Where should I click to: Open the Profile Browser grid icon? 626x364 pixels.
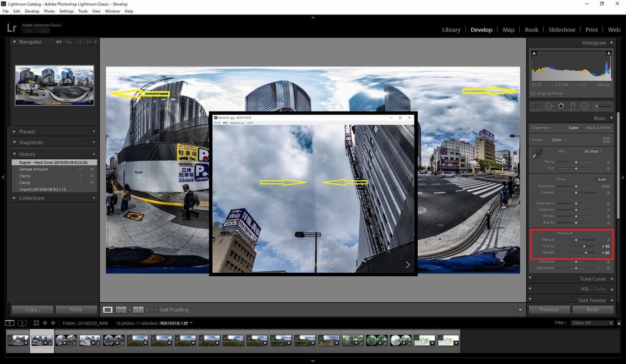[606, 139]
